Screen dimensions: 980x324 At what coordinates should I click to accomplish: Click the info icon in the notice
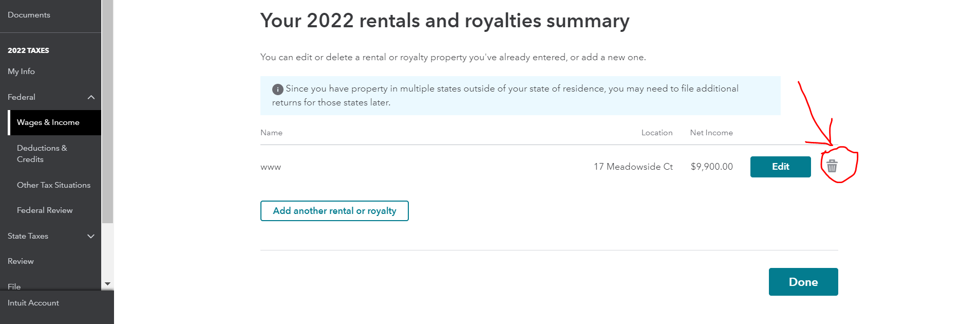(x=277, y=89)
